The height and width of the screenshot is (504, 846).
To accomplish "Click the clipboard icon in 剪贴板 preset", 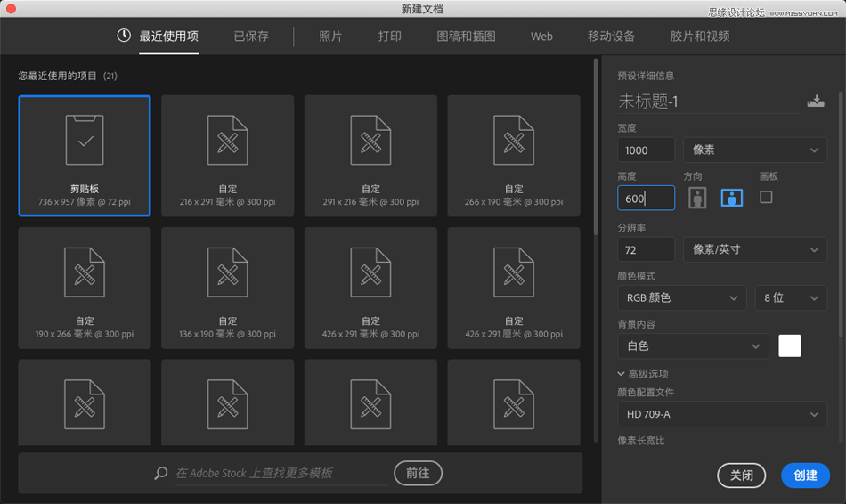I will [x=85, y=140].
